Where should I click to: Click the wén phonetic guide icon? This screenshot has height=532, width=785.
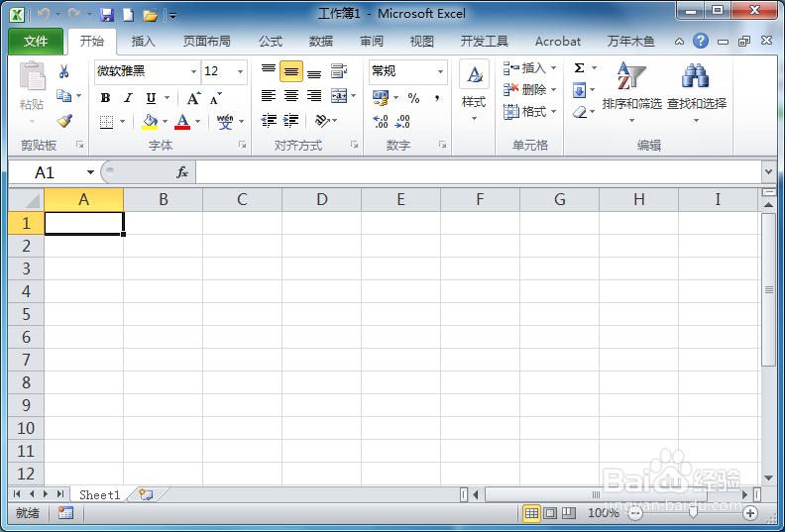click(x=225, y=122)
